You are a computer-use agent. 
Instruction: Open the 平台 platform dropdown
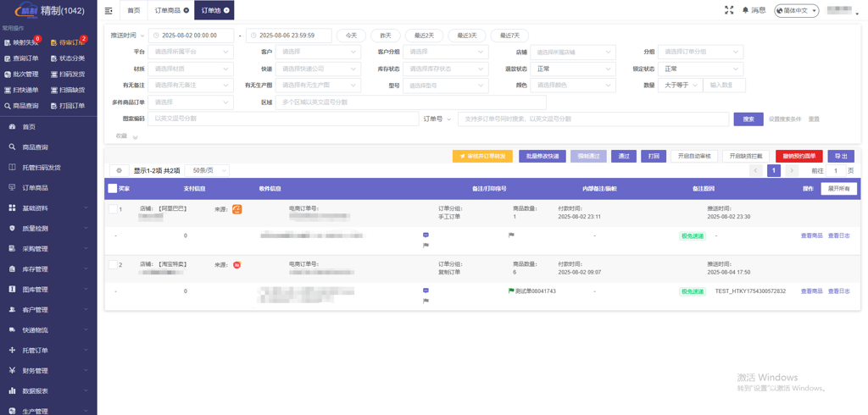tap(191, 53)
